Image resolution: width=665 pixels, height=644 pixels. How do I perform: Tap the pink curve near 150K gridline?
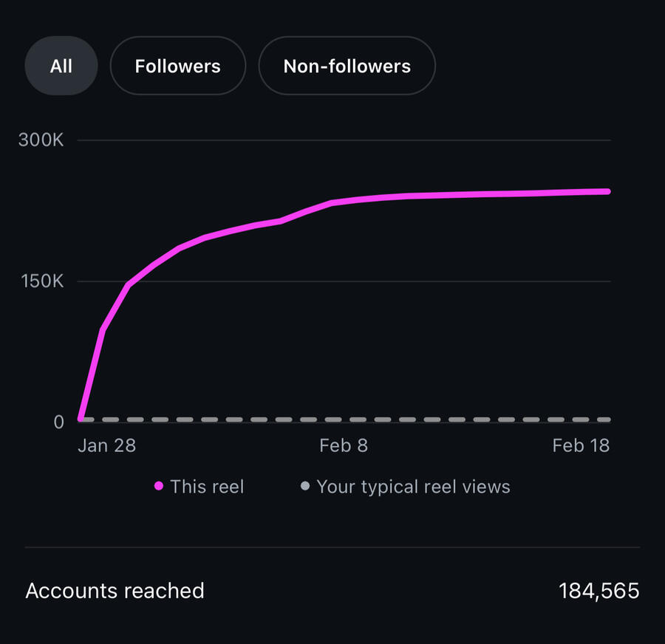[x=129, y=284]
